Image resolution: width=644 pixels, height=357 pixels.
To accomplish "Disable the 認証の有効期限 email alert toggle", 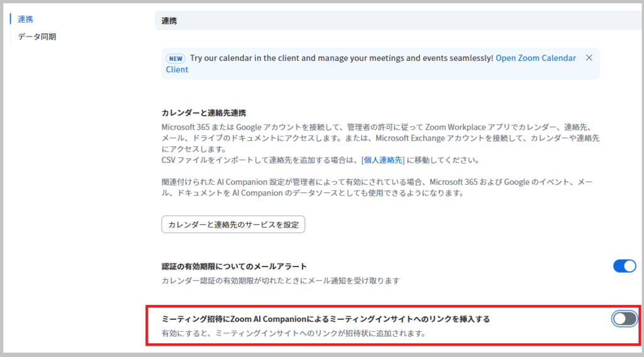I will [625, 266].
